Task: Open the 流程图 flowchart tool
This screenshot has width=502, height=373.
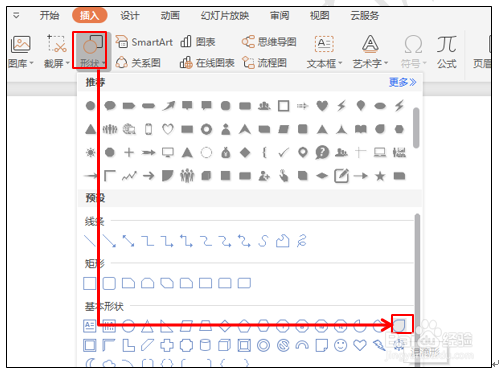Action: (x=264, y=63)
